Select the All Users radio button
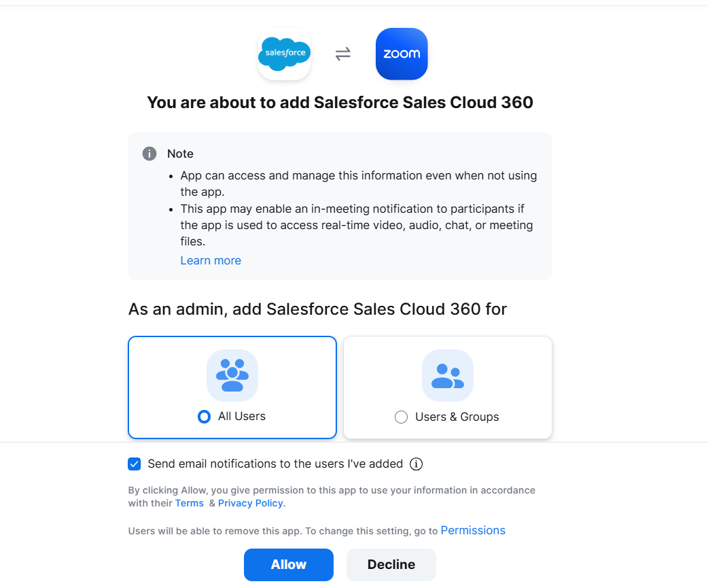 pyautogui.click(x=204, y=417)
